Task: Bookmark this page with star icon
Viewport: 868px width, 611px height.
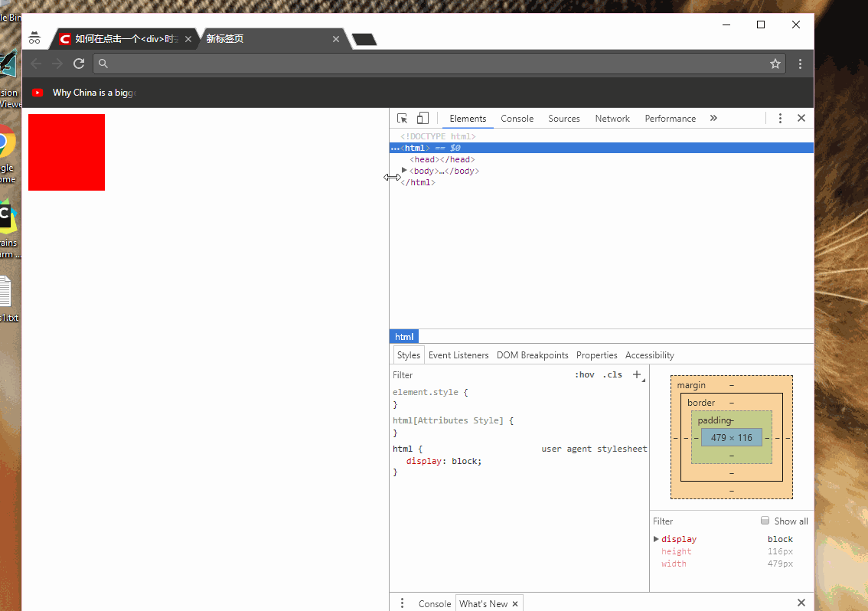Action: [x=775, y=64]
